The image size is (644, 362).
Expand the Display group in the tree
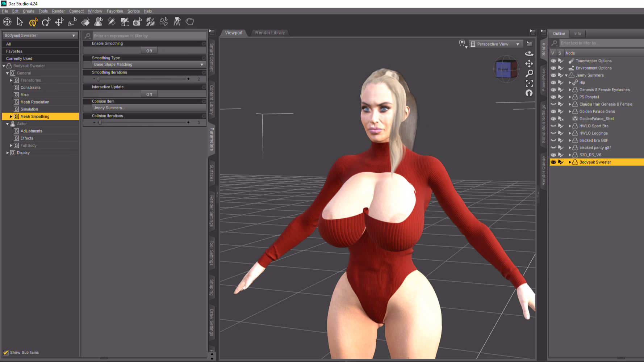pyautogui.click(x=8, y=153)
